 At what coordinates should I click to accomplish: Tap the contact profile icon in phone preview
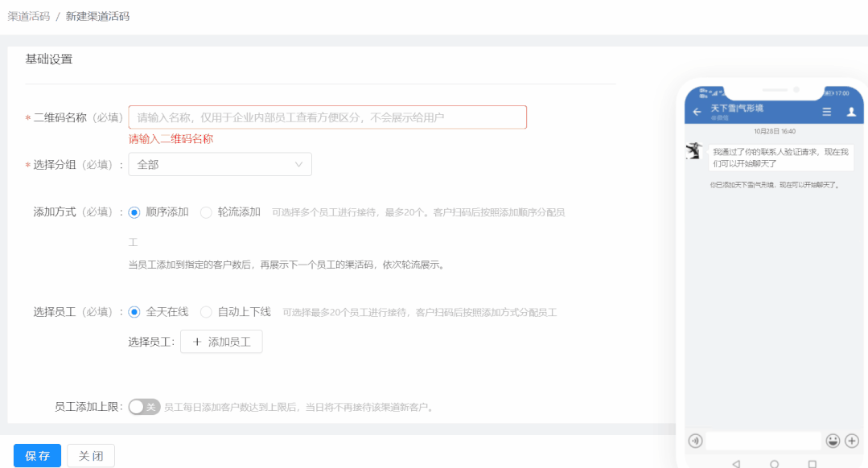pos(851,112)
